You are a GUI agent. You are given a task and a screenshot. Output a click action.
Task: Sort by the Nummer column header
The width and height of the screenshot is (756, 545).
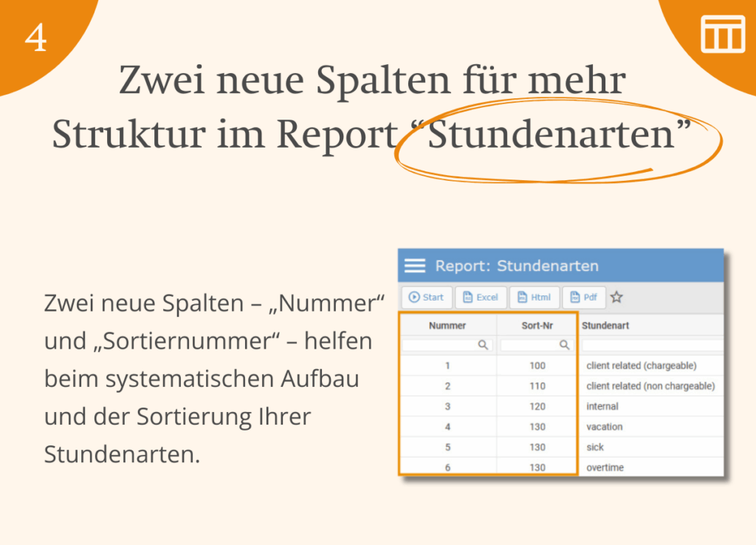tap(447, 326)
